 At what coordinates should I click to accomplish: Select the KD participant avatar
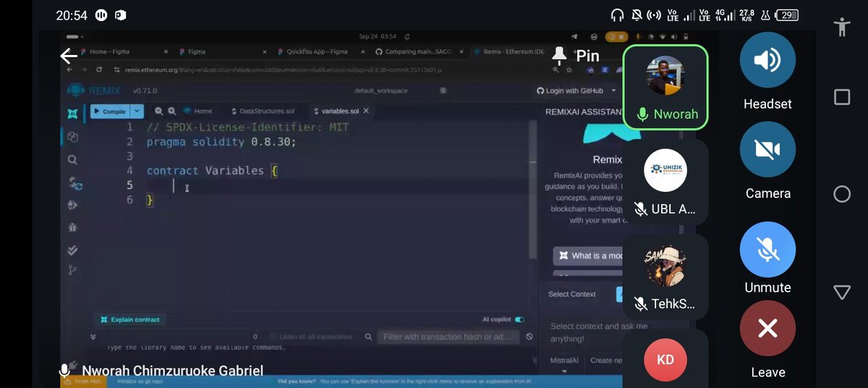click(665, 360)
